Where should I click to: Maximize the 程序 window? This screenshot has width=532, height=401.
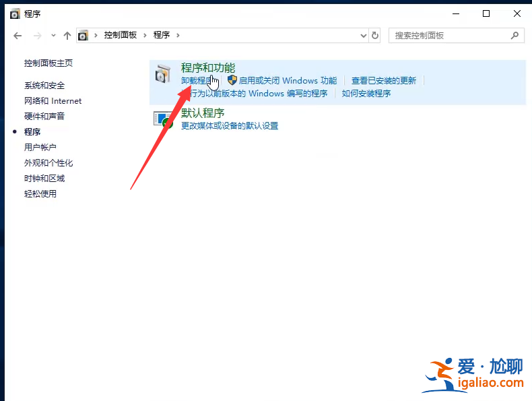(486, 13)
